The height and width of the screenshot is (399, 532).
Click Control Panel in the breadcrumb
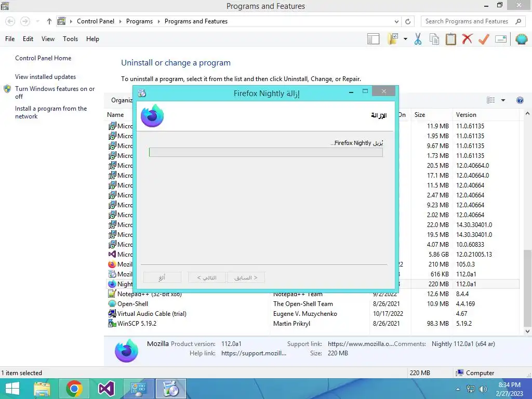pos(96,21)
